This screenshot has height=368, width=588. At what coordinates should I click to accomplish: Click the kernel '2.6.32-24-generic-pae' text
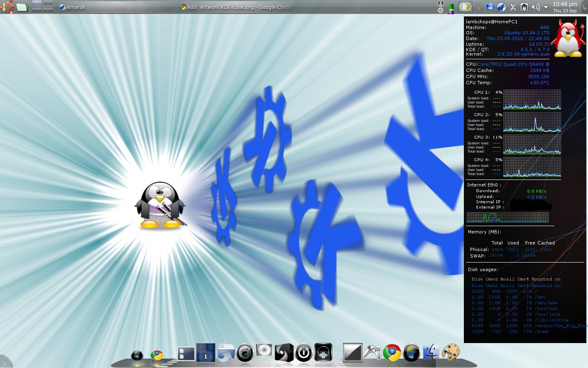pyautogui.click(x=523, y=54)
